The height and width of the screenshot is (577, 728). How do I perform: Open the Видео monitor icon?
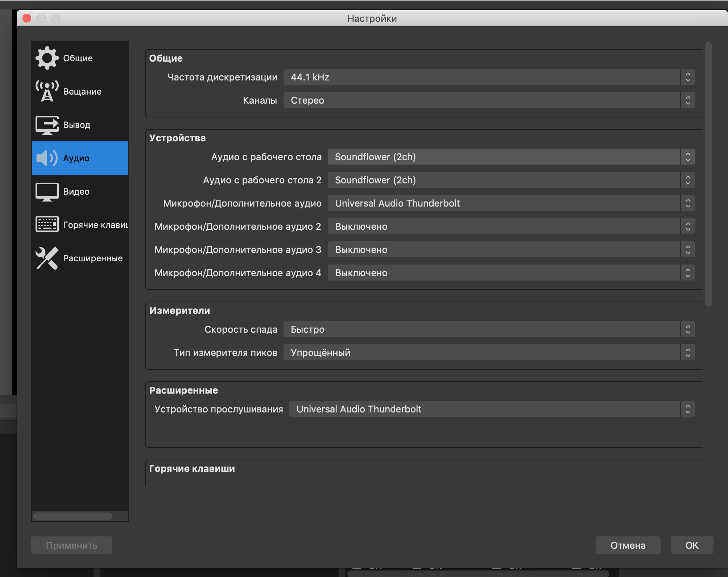(x=47, y=192)
